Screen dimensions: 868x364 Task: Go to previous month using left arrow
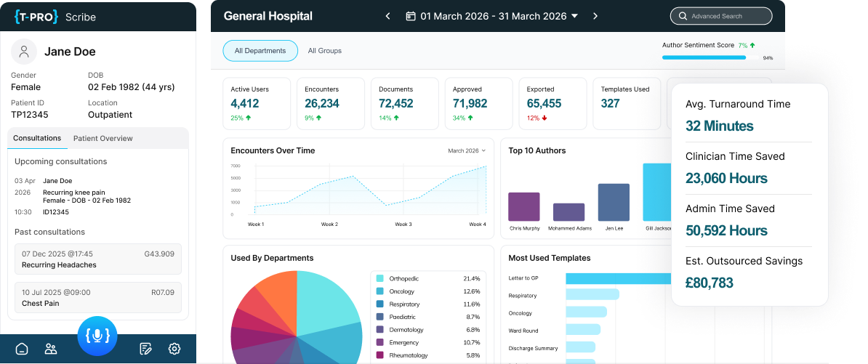[387, 16]
